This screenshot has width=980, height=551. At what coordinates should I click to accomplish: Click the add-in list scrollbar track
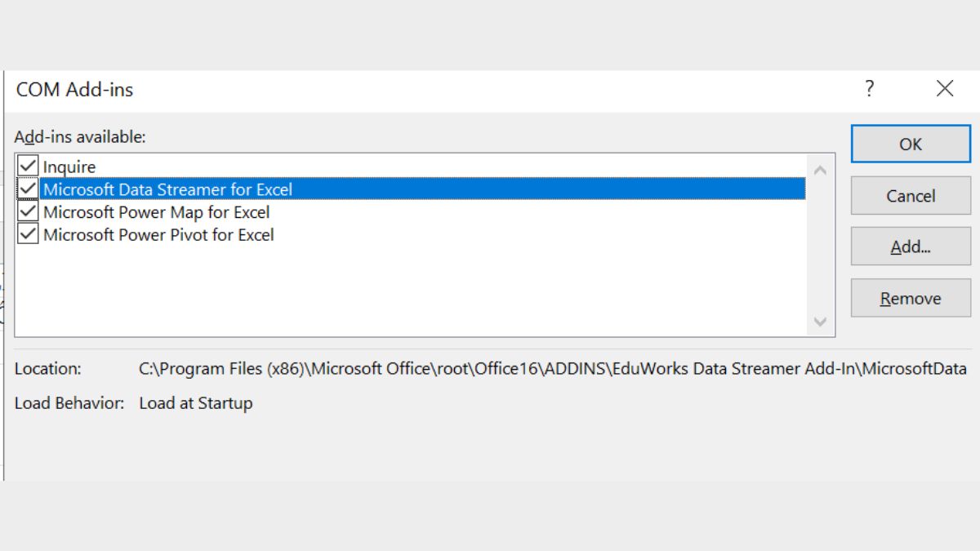click(821, 245)
